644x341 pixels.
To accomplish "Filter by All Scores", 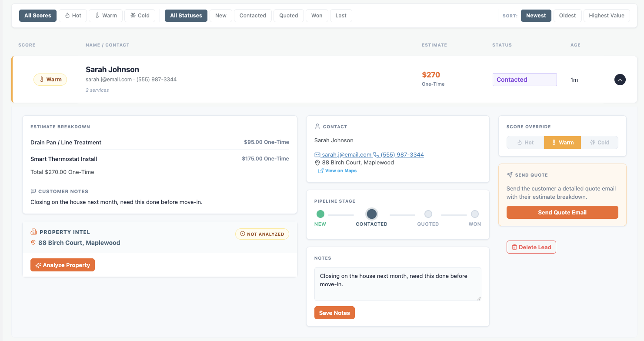I will [x=38, y=16].
